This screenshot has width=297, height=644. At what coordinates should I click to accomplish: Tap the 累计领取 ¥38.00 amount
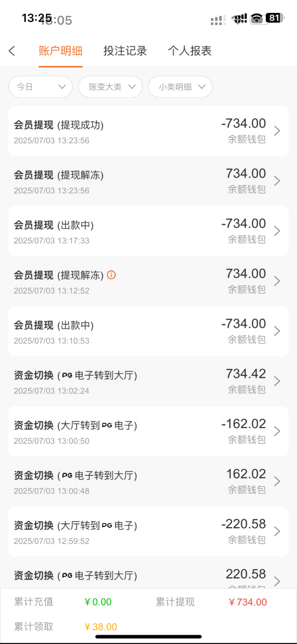[x=101, y=627]
